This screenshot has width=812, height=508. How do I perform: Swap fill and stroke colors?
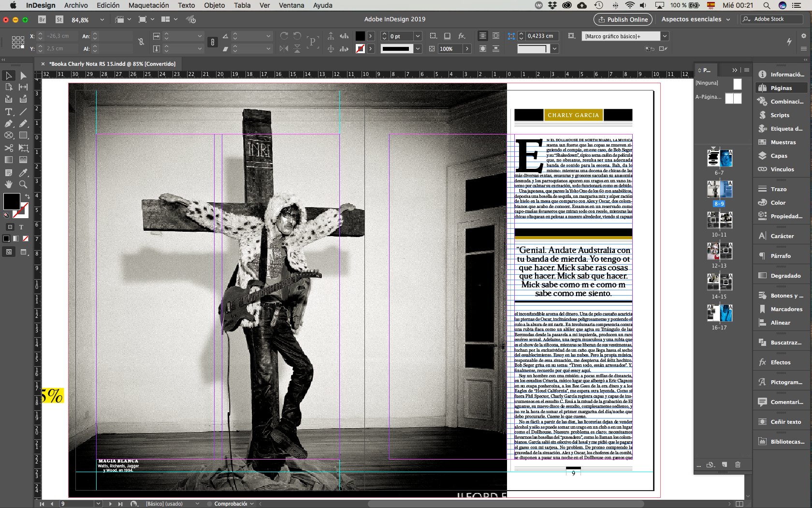pyautogui.click(x=27, y=196)
